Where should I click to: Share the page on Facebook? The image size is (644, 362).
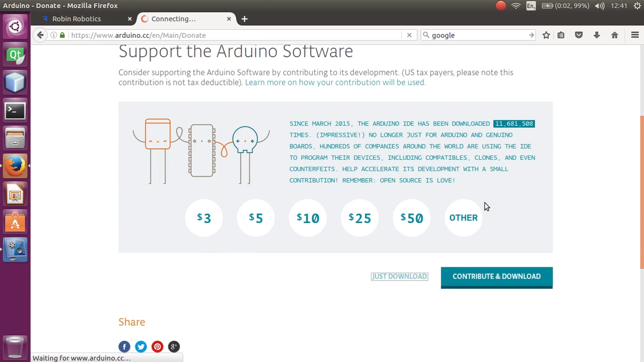click(x=124, y=346)
